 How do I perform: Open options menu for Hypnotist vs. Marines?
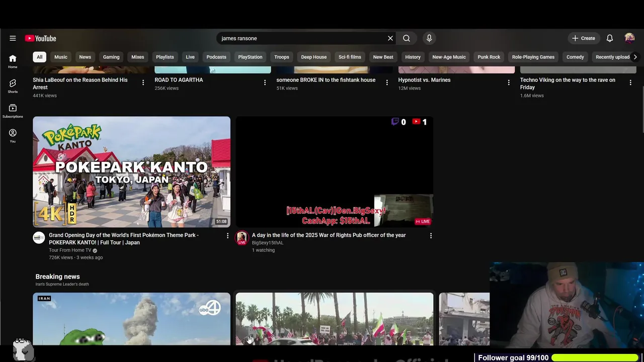(x=509, y=82)
